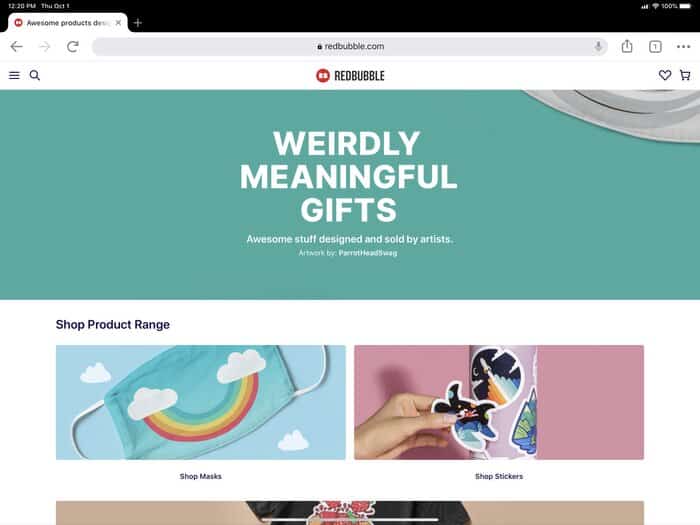700x525 pixels.
Task: Open the rainbow mask product image
Action: pos(200,402)
